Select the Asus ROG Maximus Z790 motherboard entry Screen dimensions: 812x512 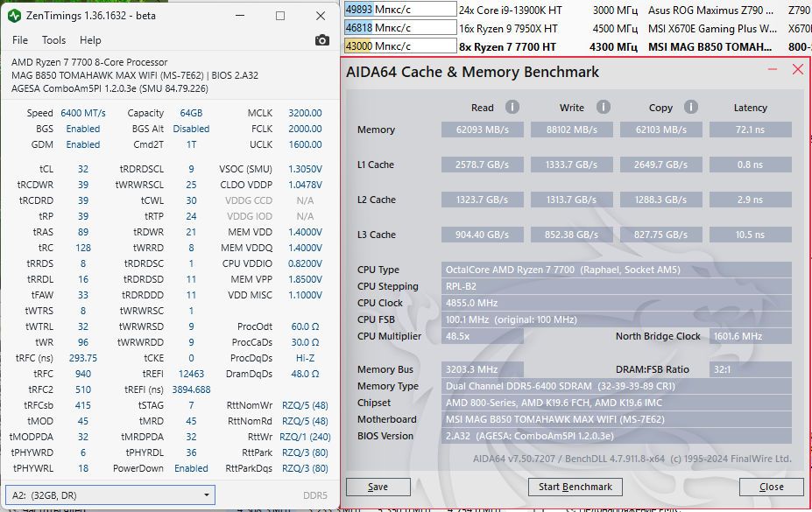[710, 11]
